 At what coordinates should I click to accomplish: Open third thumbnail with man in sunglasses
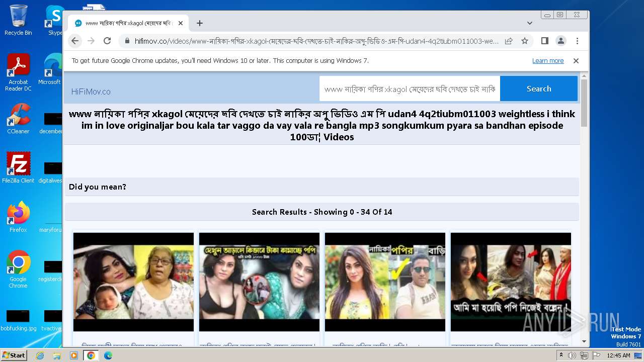tap(385, 282)
